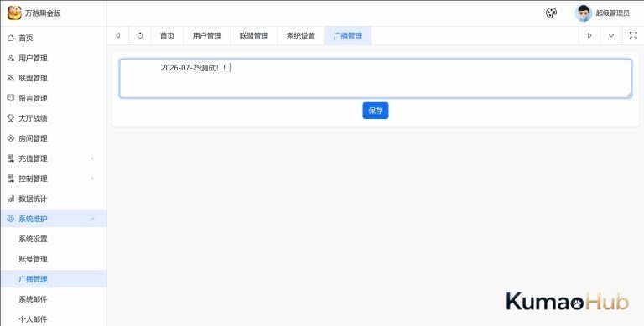Switch to the 用户管理 tab

[x=207, y=36]
